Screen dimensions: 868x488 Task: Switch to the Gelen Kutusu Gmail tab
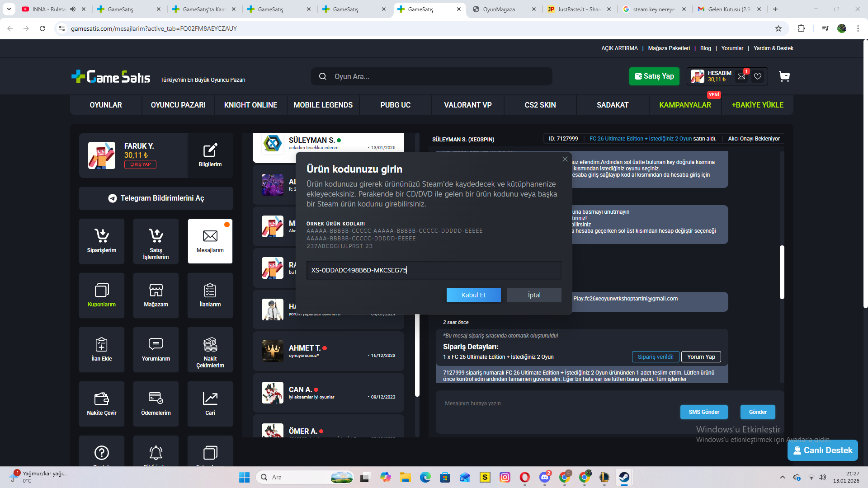coord(729,9)
